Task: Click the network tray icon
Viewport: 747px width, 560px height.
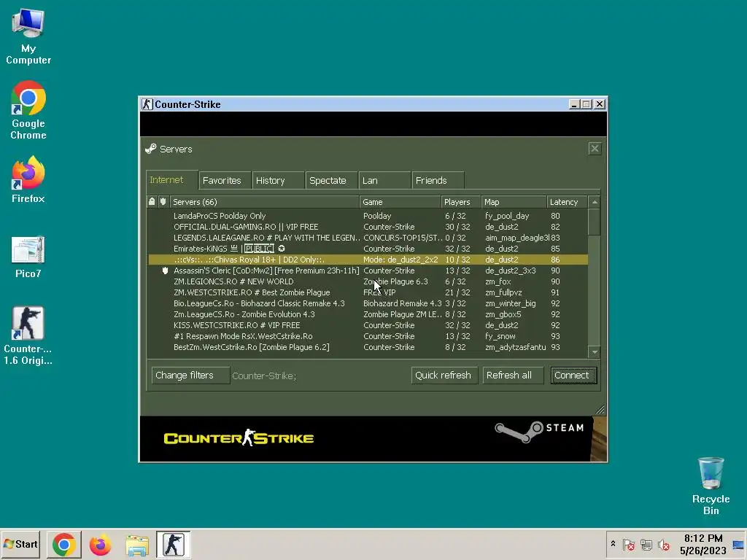Action: click(646, 545)
